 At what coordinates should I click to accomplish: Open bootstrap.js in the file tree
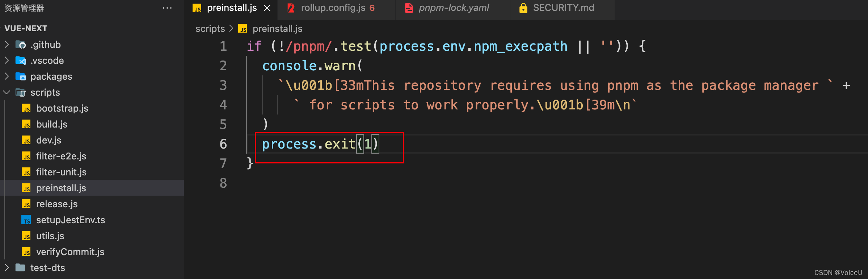coord(62,108)
